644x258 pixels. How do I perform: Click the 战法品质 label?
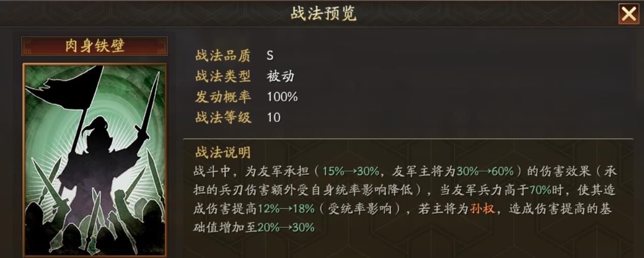pos(223,55)
